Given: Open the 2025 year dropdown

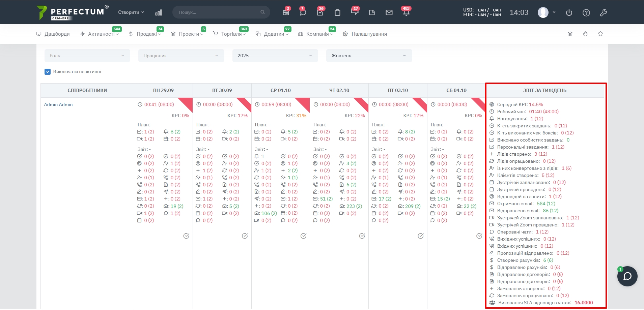Looking at the screenshot, I should point(275,56).
